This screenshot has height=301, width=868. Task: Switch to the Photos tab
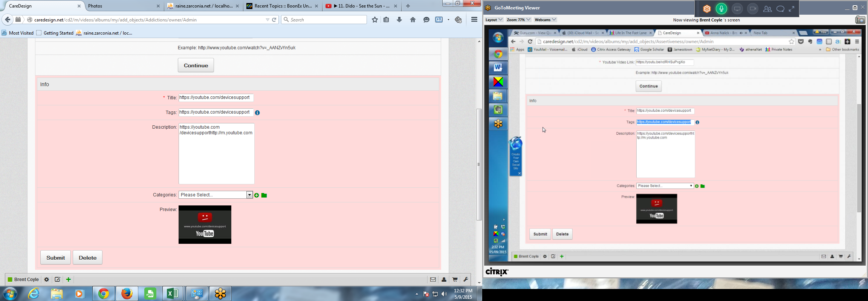coord(124,6)
